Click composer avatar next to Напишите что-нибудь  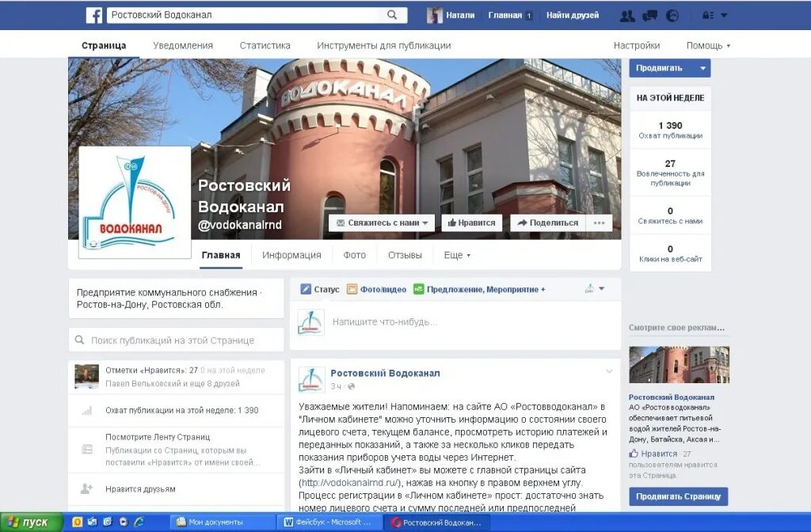pos(310,322)
